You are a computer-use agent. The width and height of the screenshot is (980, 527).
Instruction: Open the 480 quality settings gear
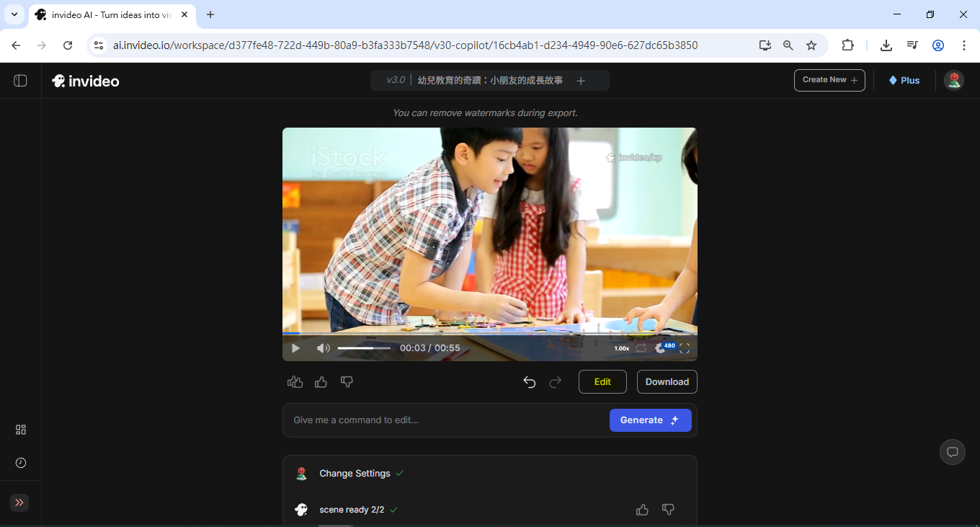click(661, 348)
